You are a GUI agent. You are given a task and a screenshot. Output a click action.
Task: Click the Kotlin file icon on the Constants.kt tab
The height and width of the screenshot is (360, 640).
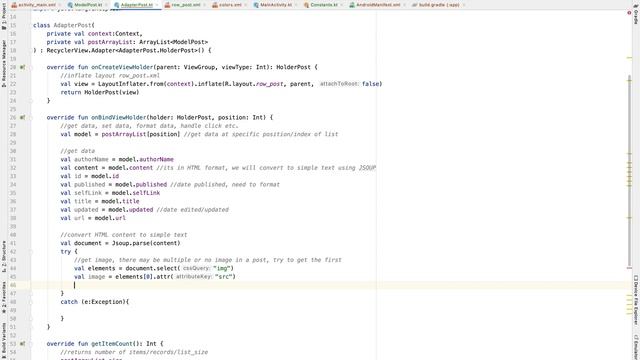(307, 5)
